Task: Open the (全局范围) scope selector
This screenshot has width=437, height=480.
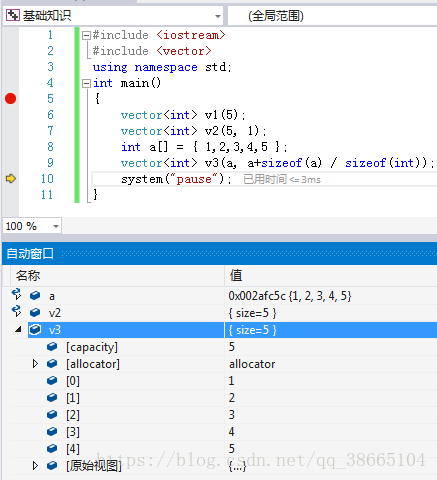Action: 332,16
